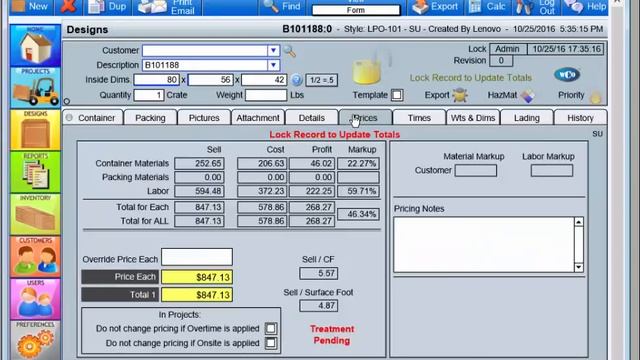Image resolution: width=640 pixels, height=360 pixels.
Task: Click the New toolbar button
Action: point(31,7)
